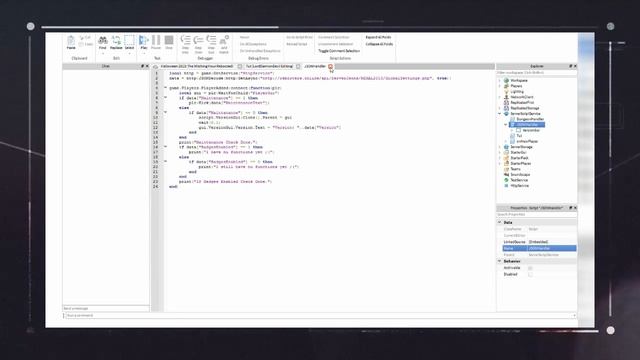
Task: Expand the Players tree node
Action: 500,86
